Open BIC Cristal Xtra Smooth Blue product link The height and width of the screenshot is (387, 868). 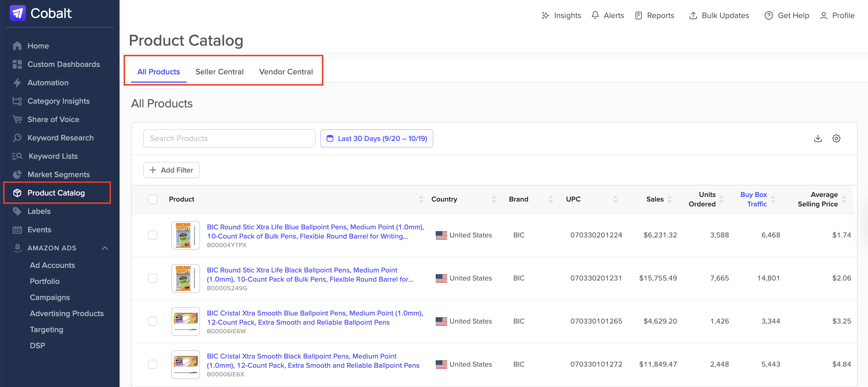point(315,318)
